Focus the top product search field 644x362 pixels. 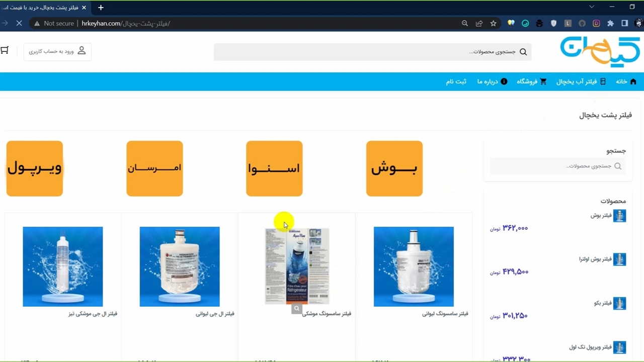[x=372, y=52]
